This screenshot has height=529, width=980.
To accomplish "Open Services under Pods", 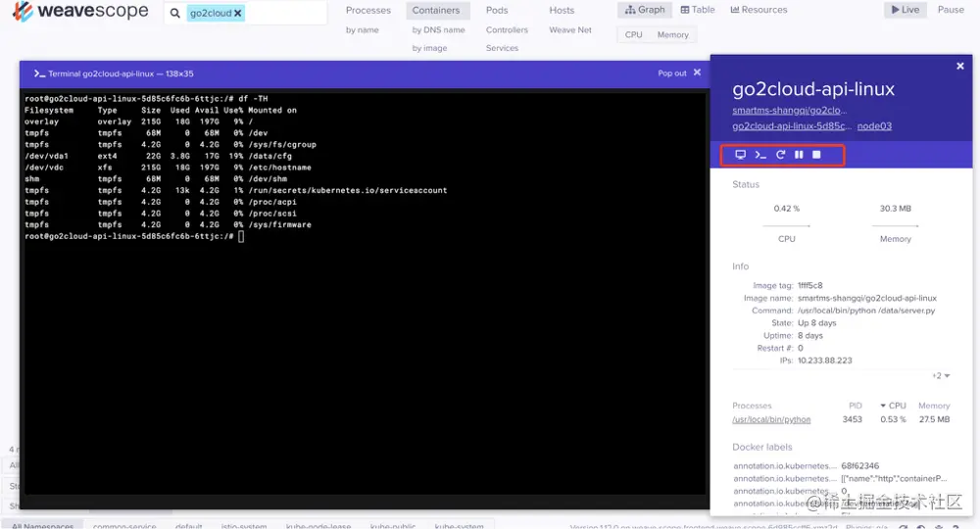I will [x=502, y=48].
